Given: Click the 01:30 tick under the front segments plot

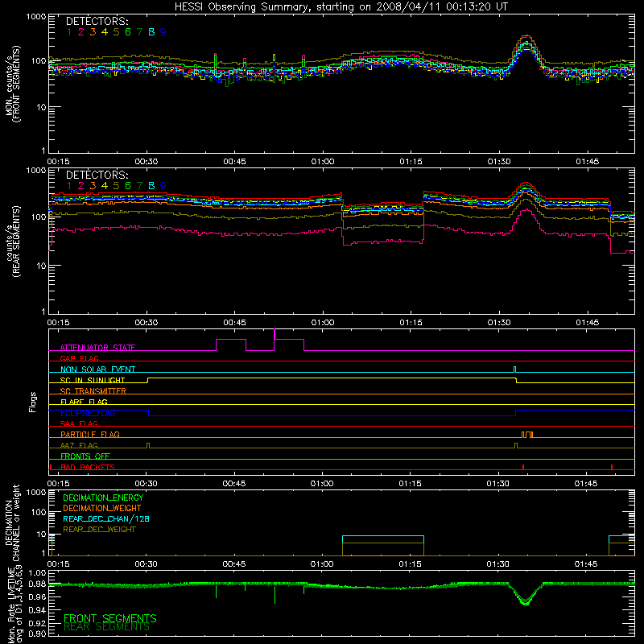Looking at the screenshot, I should click(499, 162).
